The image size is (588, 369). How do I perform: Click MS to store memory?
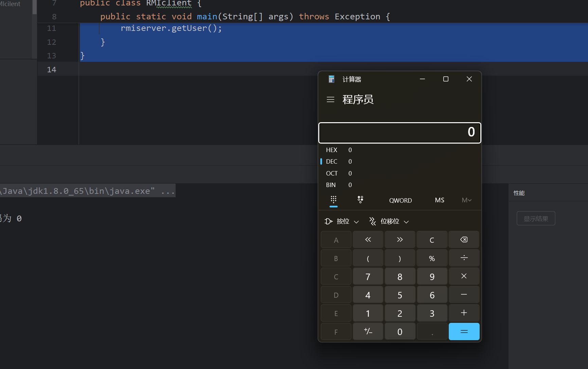click(x=439, y=200)
